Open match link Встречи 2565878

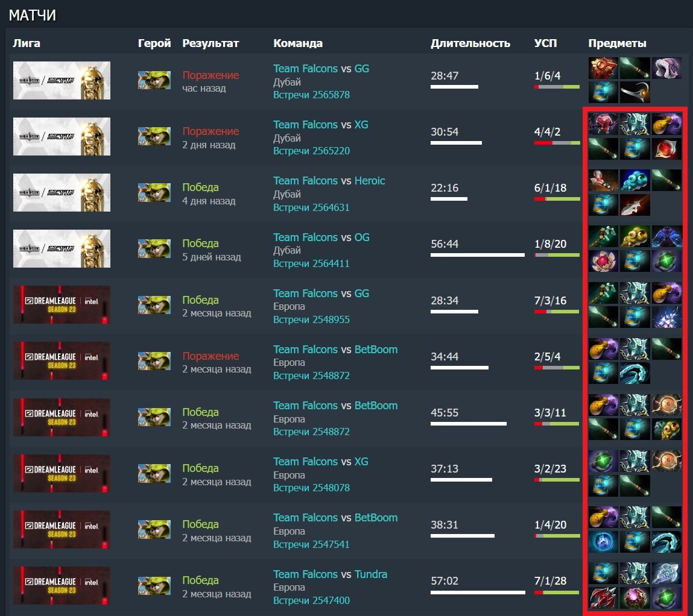(x=311, y=95)
